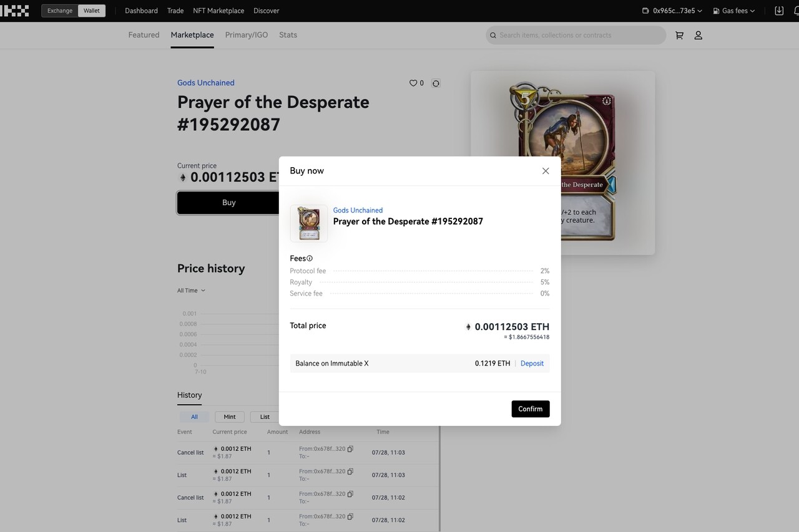Click the Balance on Immutable X label
This screenshot has height=532, width=799.
[332, 364]
